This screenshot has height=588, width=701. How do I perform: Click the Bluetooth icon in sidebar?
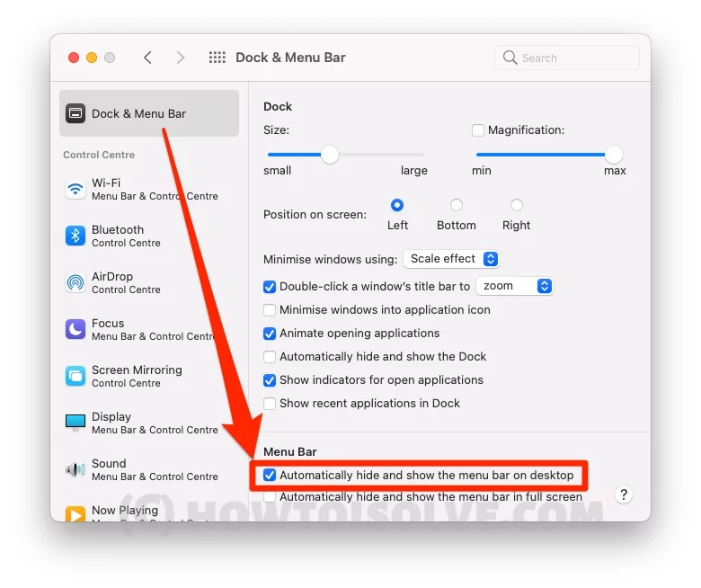click(75, 236)
